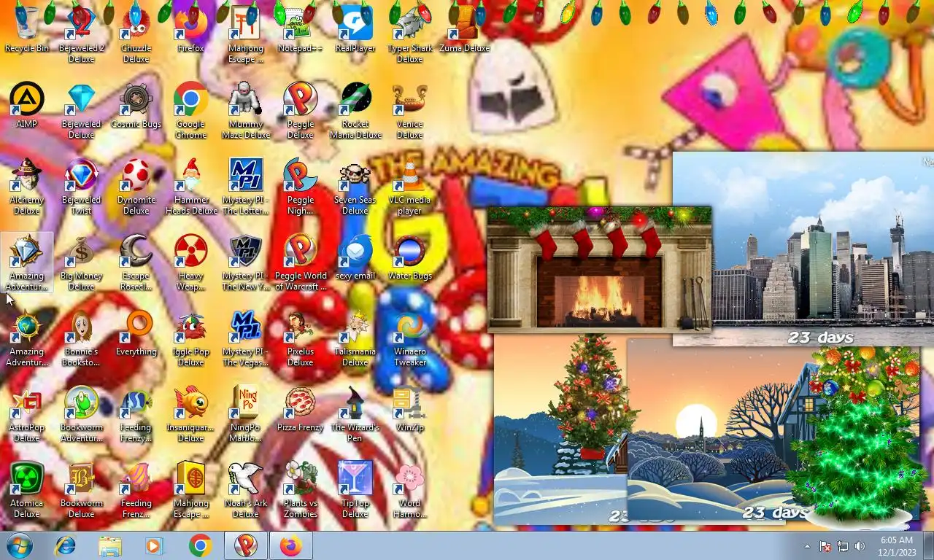The width and height of the screenshot is (934, 560).
Task: Select the Cosmic Bugs shortcut
Action: tap(136, 106)
